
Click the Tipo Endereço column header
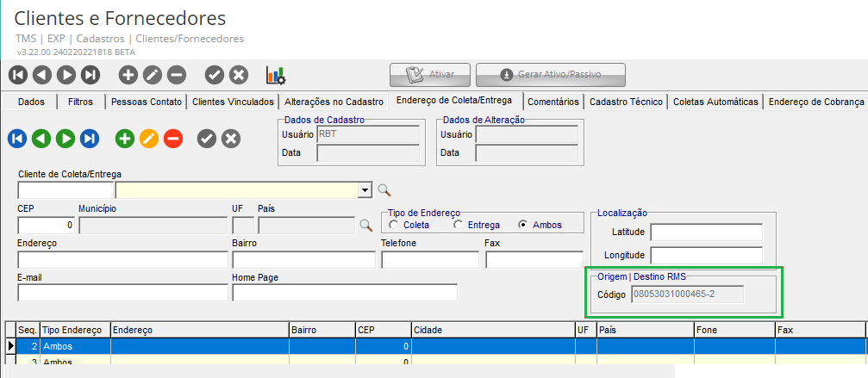pos(75,330)
